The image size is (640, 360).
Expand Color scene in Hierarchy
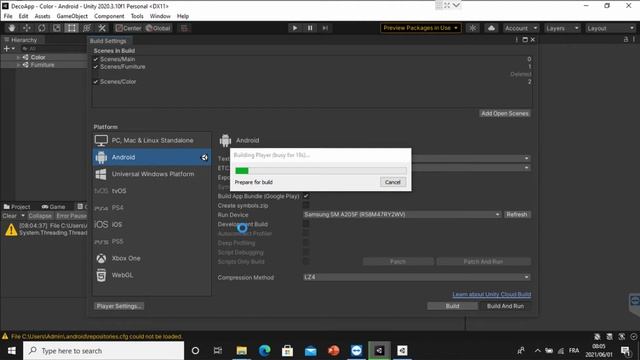[x=18, y=58]
